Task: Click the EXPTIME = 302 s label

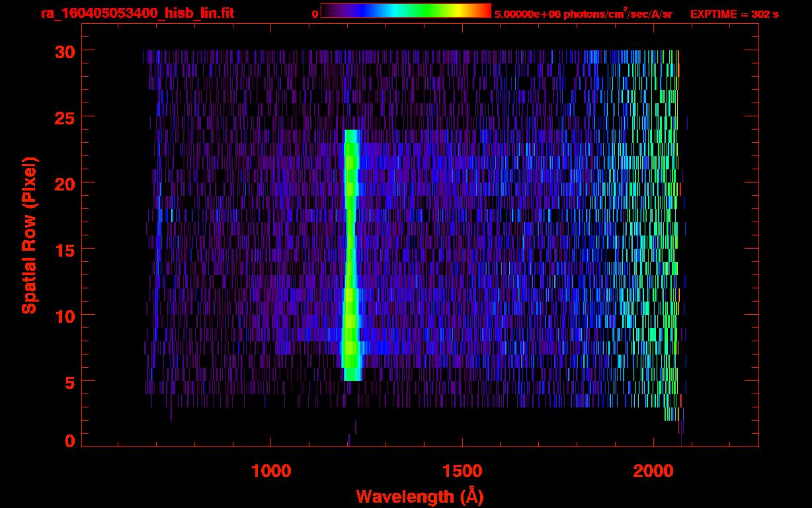Action: (734, 13)
